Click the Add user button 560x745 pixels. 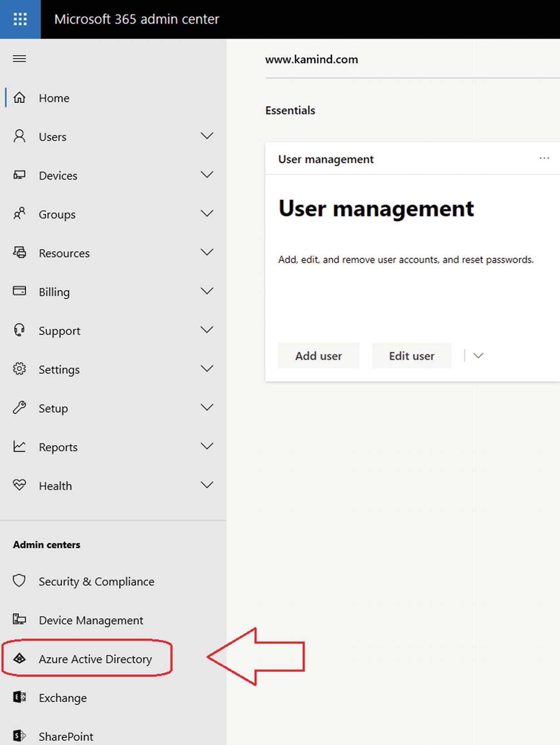(318, 355)
